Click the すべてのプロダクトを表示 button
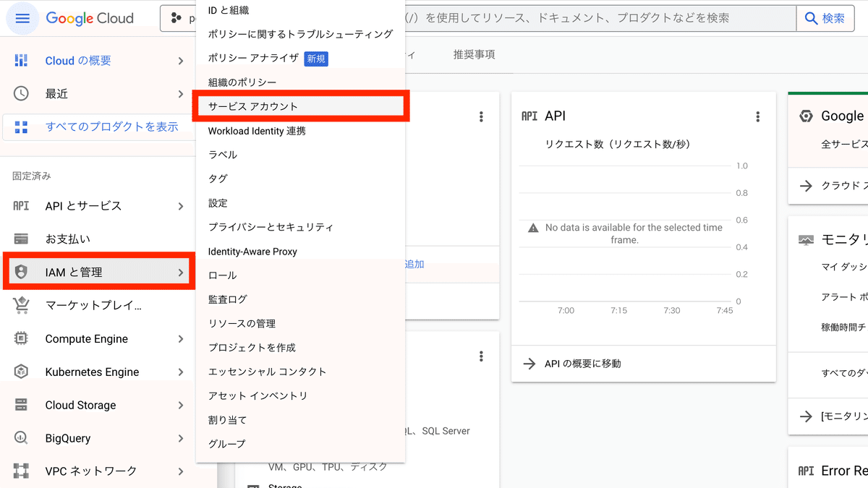This screenshot has width=868, height=488. pos(99,127)
